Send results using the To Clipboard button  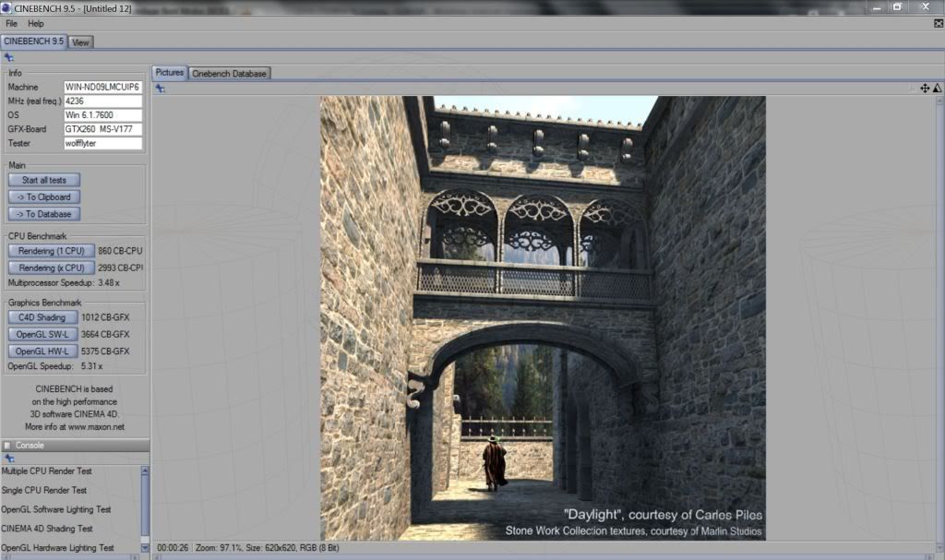point(43,197)
